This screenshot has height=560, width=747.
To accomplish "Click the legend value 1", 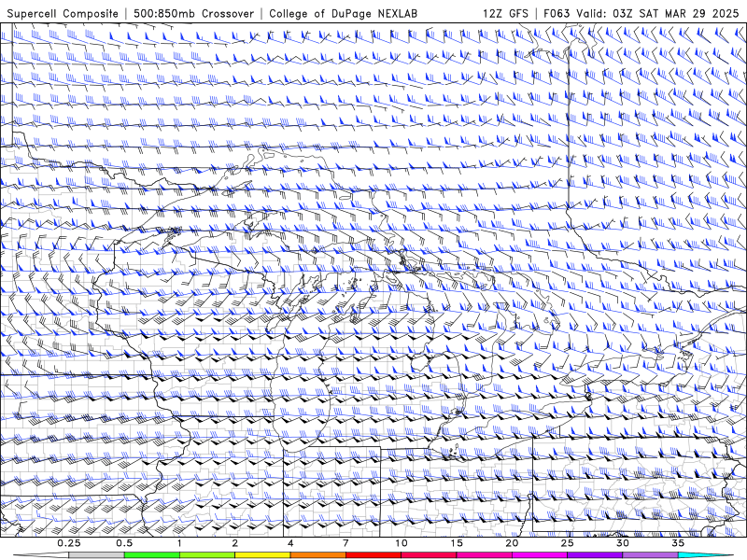I will click(179, 543).
